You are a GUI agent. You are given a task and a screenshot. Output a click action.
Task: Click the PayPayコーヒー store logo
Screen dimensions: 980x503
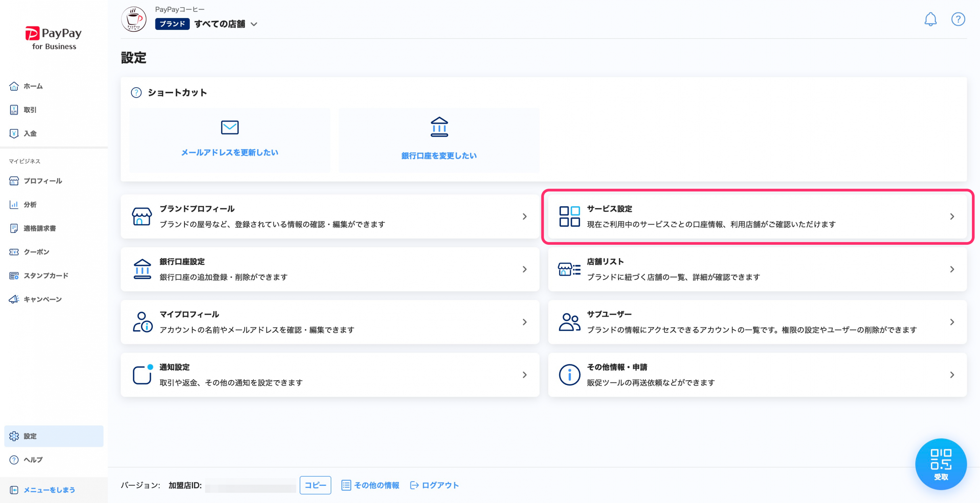(x=134, y=19)
